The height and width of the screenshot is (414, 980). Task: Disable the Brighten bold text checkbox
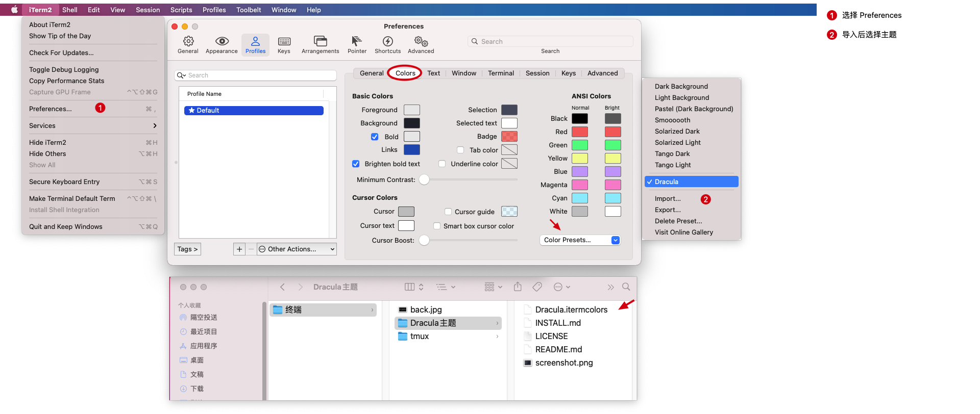[356, 164]
